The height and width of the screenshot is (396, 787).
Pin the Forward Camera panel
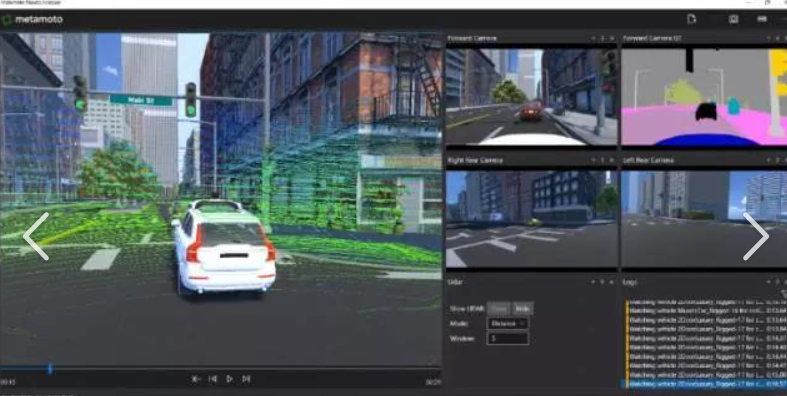[x=603, y=38]
